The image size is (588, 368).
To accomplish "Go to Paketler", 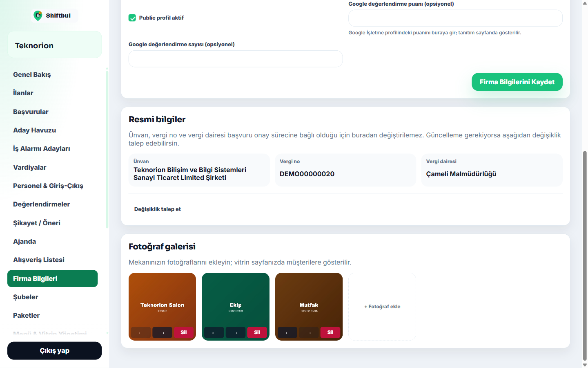I will (52, 315).
